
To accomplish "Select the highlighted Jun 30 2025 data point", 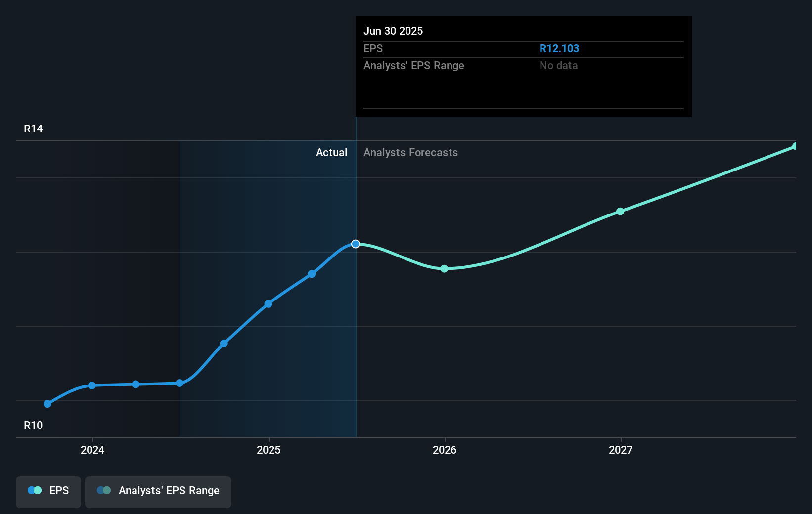I will click(x=356, y=244).
